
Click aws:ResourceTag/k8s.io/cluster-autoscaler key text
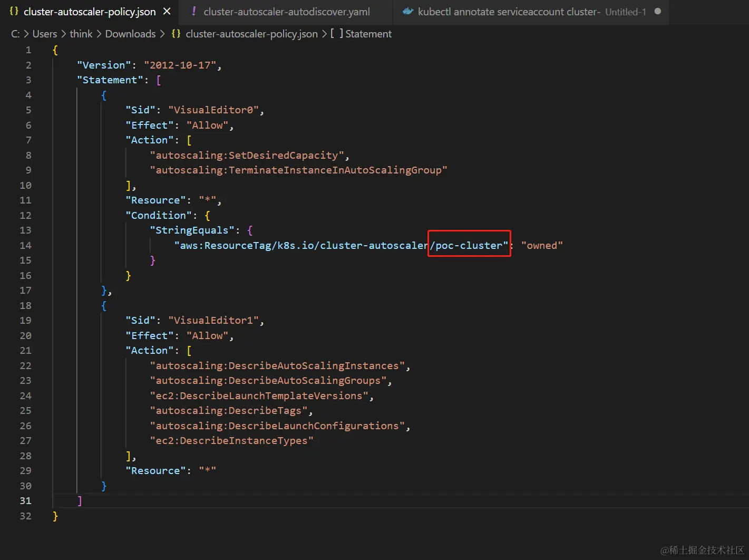(x=304, y=246)
